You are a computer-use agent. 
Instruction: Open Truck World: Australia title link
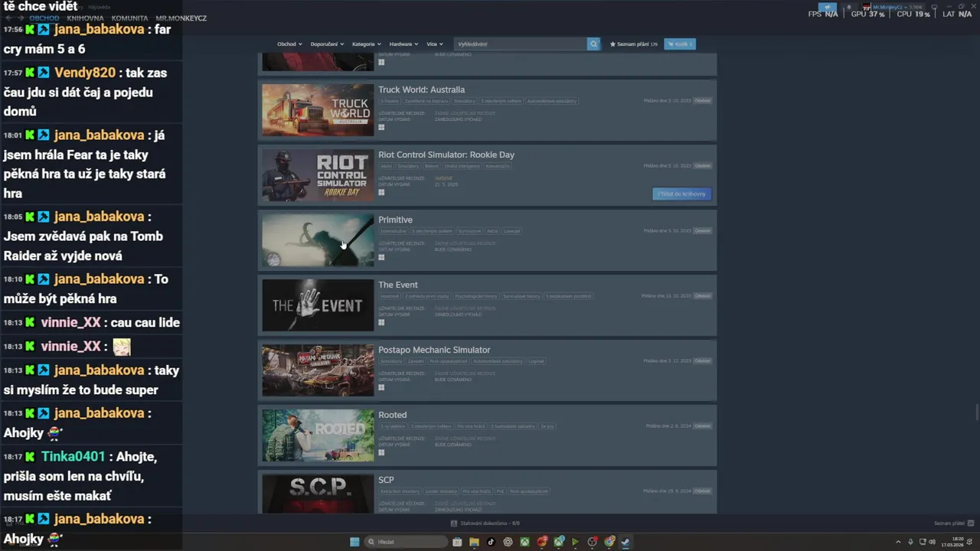pyautogui.click(x=421, y=90)
